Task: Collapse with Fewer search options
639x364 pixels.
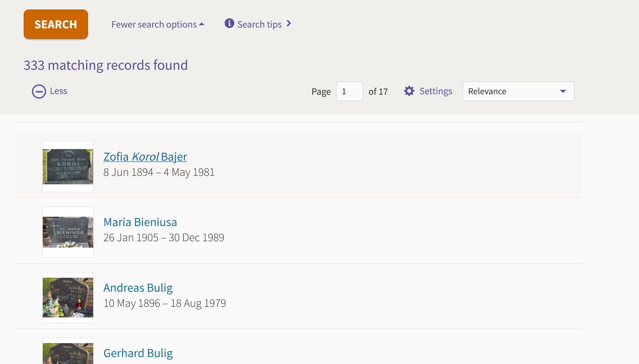Action: [154, 24]
